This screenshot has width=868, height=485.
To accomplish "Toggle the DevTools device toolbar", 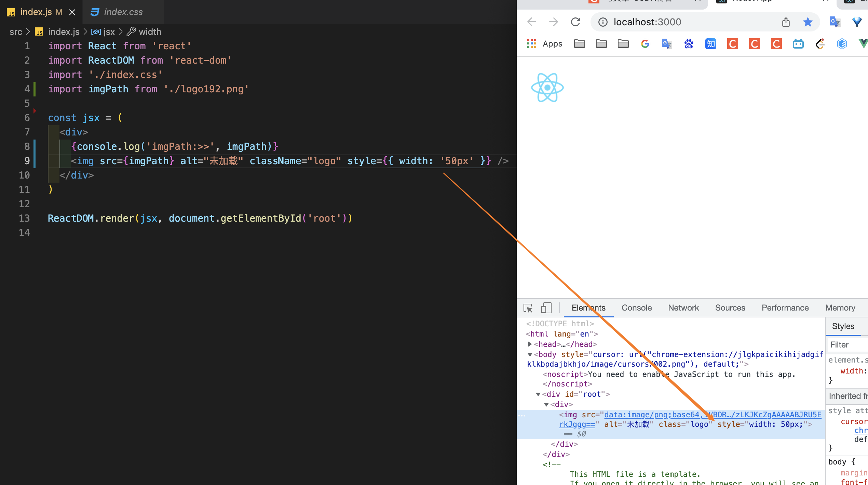I will point(546,308).
